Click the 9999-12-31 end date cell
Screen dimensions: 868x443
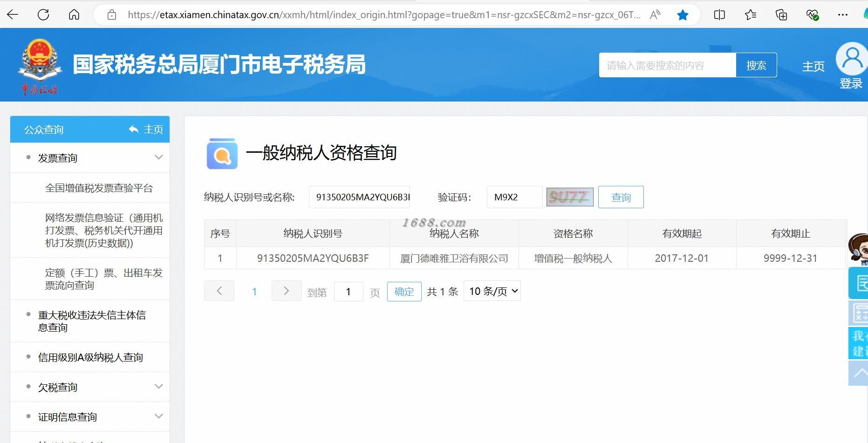point(791,258)
